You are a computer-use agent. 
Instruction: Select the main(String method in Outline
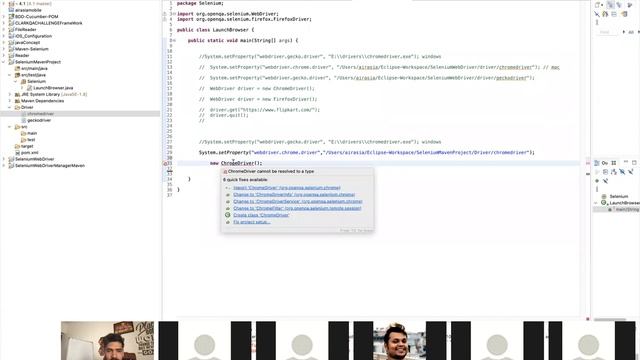[627, 209]
